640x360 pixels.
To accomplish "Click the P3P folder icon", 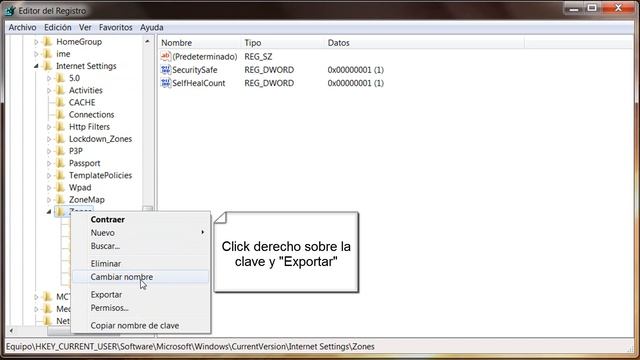I will click(60, 151).
